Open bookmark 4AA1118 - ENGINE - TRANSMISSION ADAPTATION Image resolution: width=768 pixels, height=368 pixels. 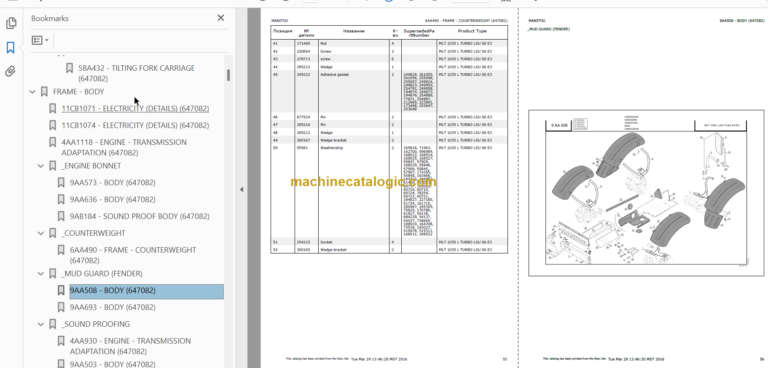pos(124,147)
